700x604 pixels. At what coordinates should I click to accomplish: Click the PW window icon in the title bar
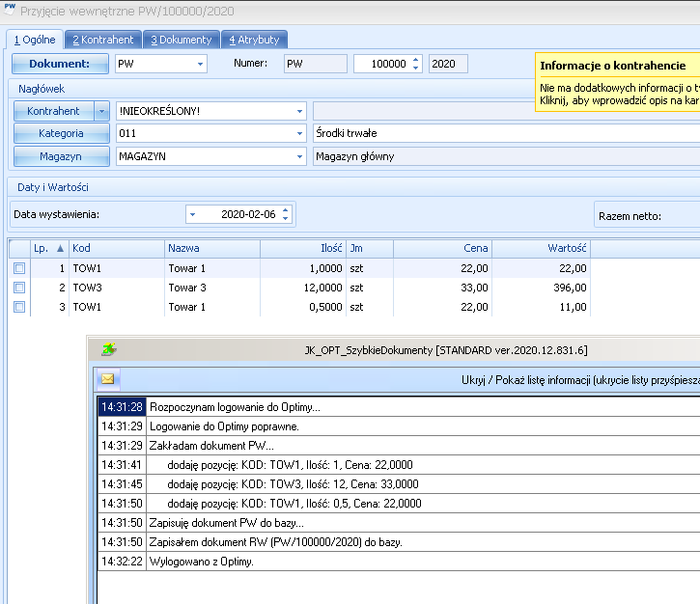[x=11, y=8]
